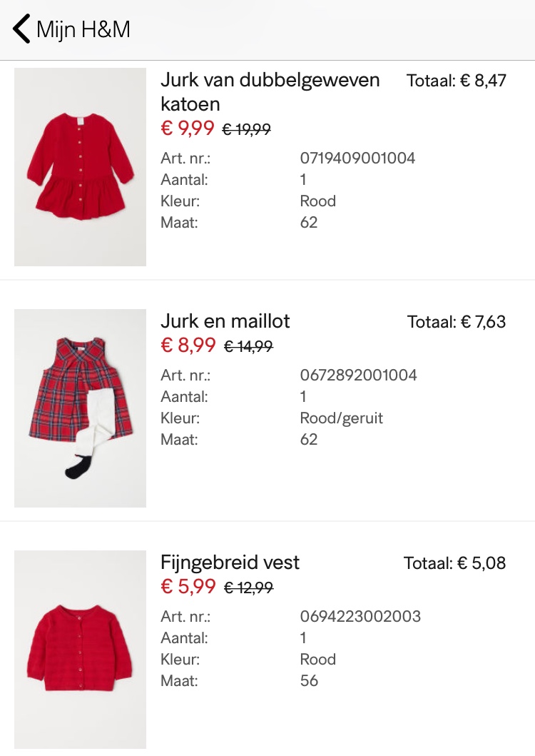Image resolution: width=535 pixels, height=756 pixels.
Task: Select article number 0719409001004
Action: pos(357,158)
